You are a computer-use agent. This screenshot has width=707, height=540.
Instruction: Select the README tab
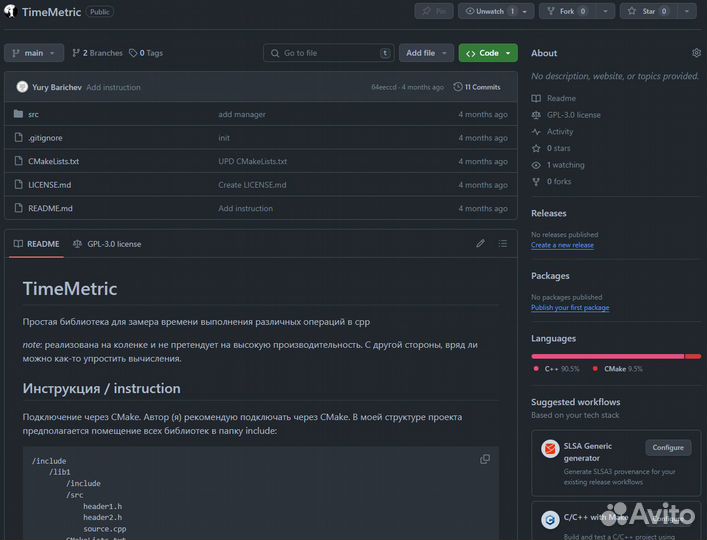(x=36, y=243)
